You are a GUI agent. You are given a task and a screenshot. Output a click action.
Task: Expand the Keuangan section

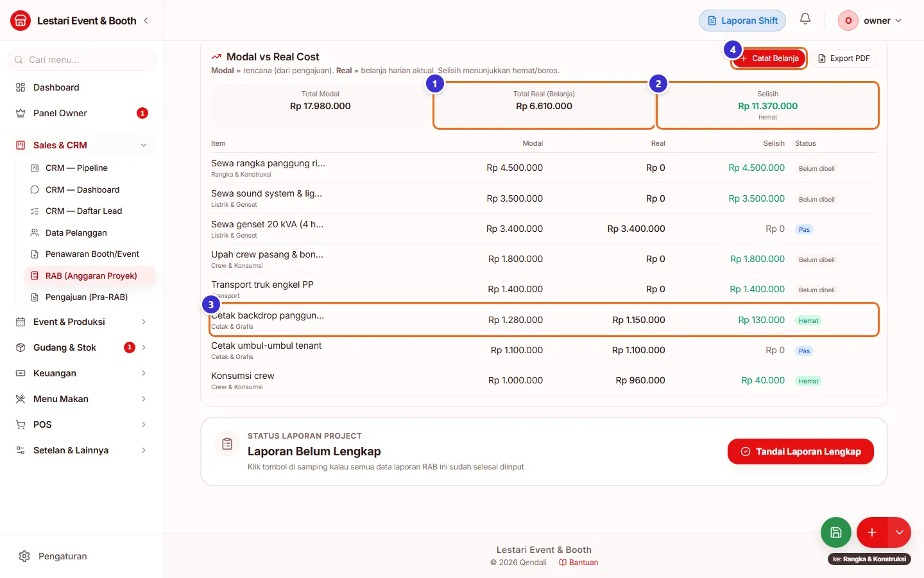82,373
